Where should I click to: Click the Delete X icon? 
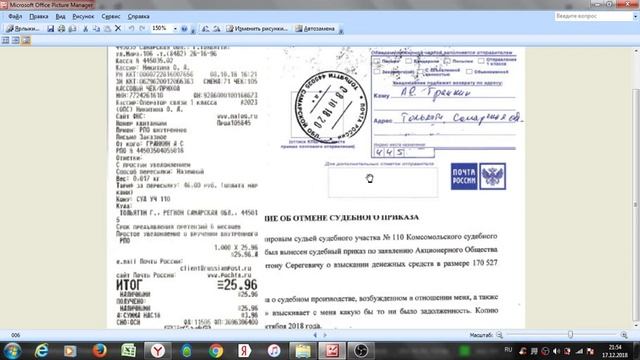coord(118,29)
